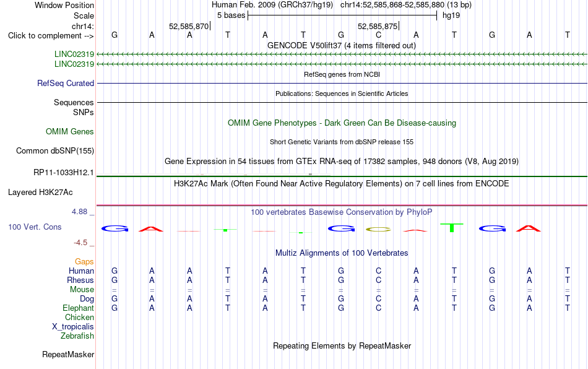588x369 pixels.
Task: Open the second LINC02319 transcript label
Action: pos(74,64)
